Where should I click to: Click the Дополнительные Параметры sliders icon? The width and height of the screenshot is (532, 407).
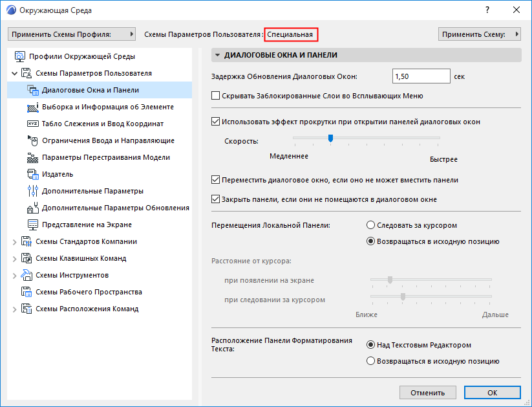(x=32, y=192)
